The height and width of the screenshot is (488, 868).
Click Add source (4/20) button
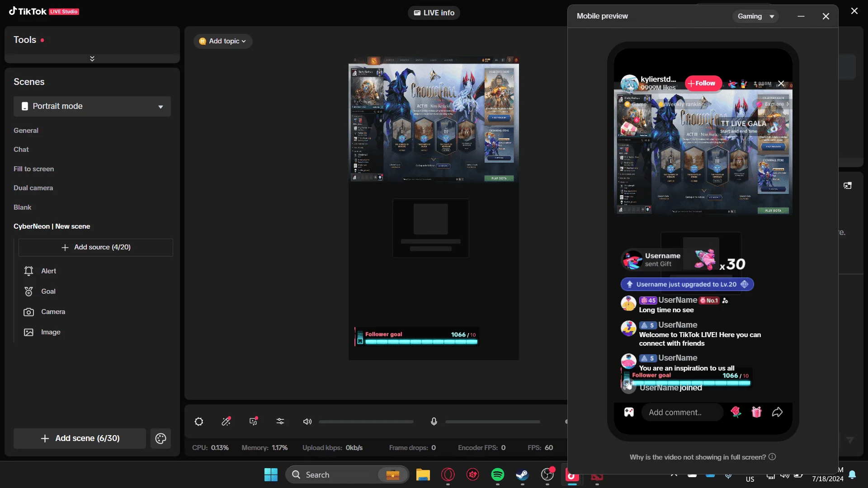[x=96, y=248]
